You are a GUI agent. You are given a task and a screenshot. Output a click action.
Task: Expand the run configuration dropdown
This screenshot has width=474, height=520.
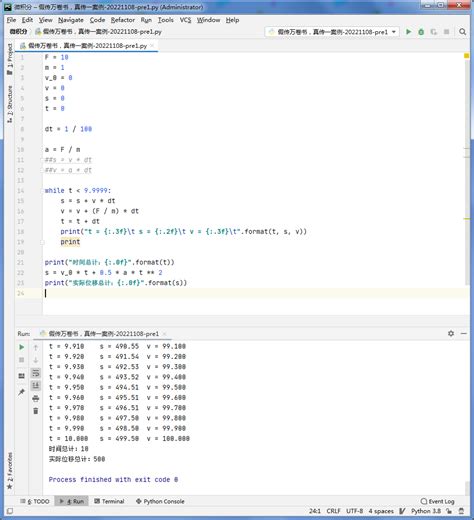[x=394, y=32]
